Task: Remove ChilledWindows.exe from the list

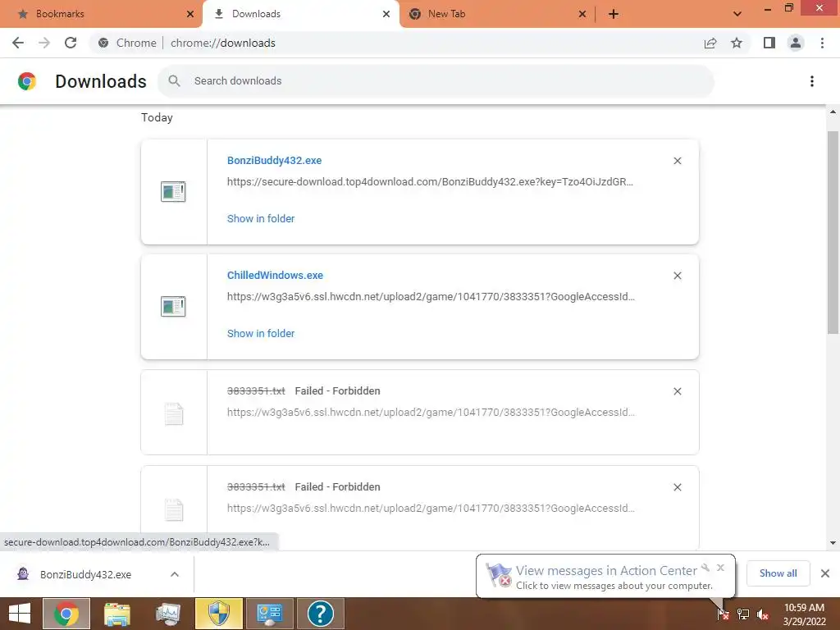Action: tap(677, 276)
